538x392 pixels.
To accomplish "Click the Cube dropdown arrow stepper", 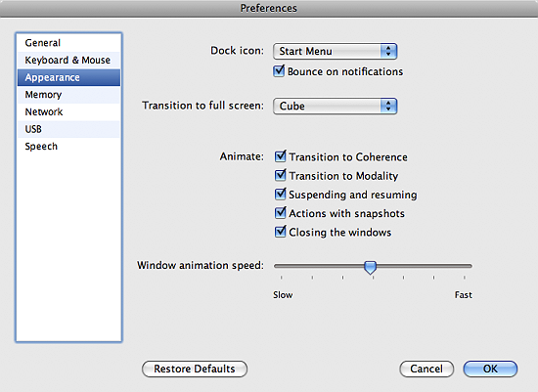I will pos(388,106).
